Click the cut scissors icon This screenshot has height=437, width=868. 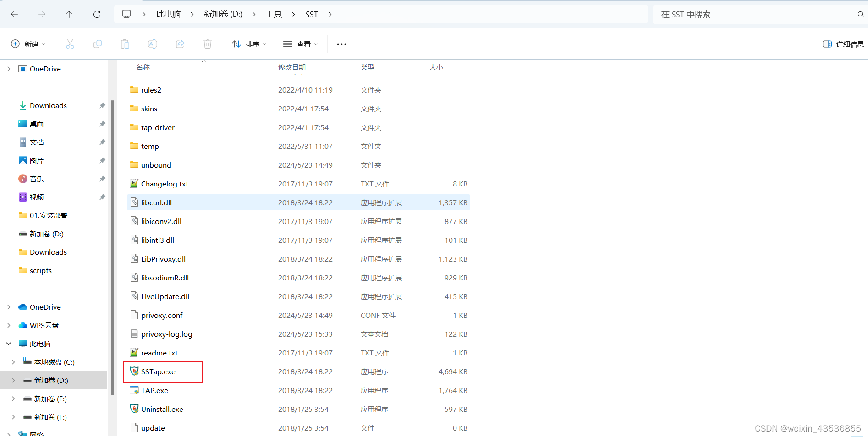click(70, 44)
